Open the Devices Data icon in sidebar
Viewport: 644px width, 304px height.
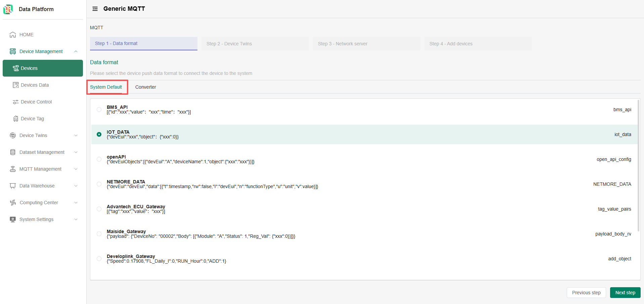click(x=15, y=85)
